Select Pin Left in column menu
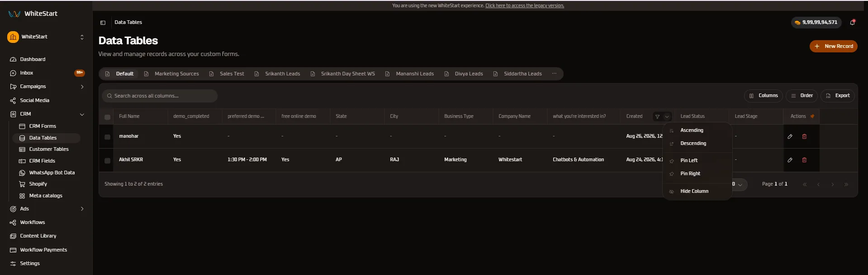Screen dimensions: 868x275 [x=697, y=160]
